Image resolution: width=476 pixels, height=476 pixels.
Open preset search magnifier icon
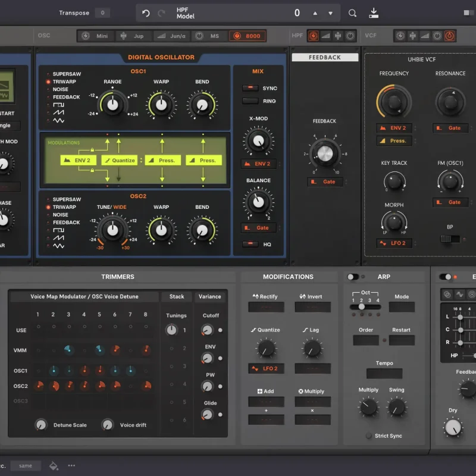(x=353, y=13)
